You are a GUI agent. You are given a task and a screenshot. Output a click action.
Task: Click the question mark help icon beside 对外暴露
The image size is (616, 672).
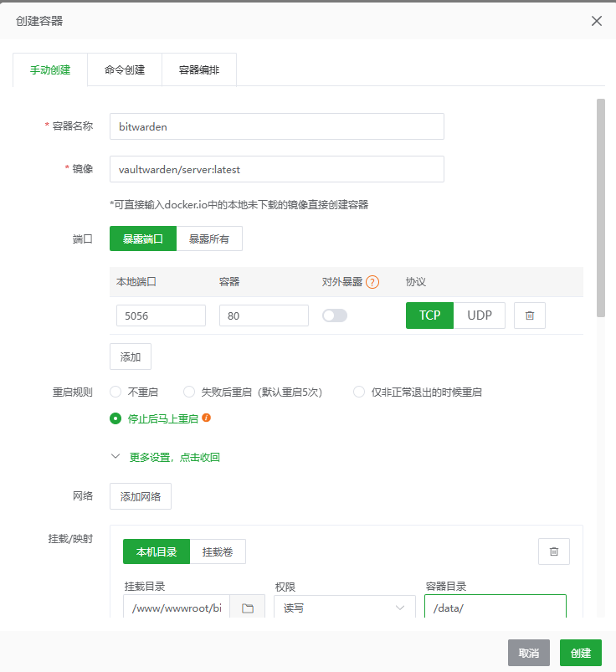[x=372, y=282]
